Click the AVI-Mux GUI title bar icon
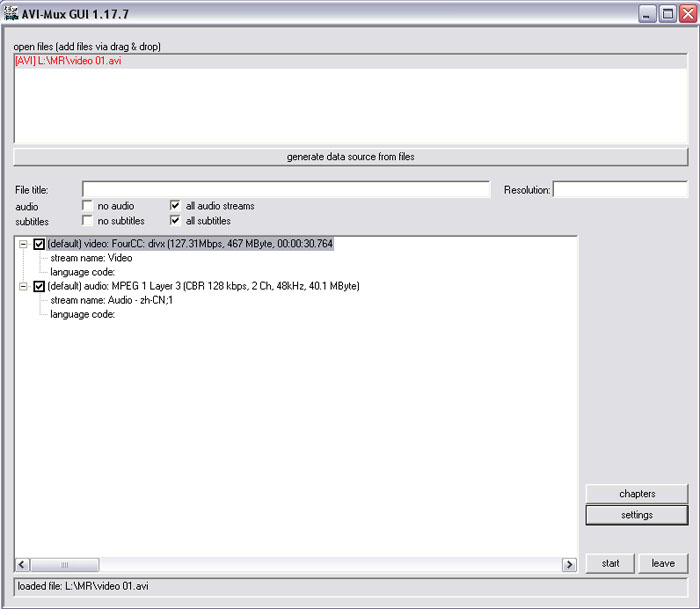This screenshot has height=609, width=700. coord(10,13)
